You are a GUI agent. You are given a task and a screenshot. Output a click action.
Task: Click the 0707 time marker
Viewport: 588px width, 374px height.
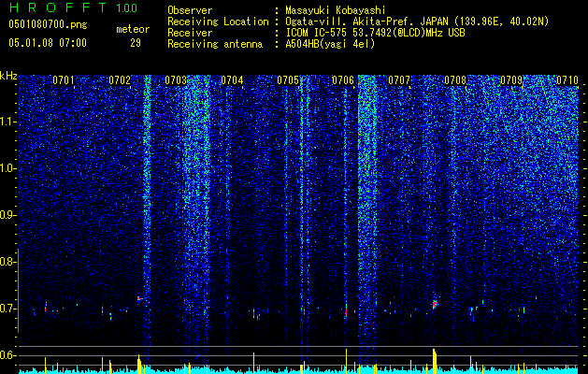point(399,80)
